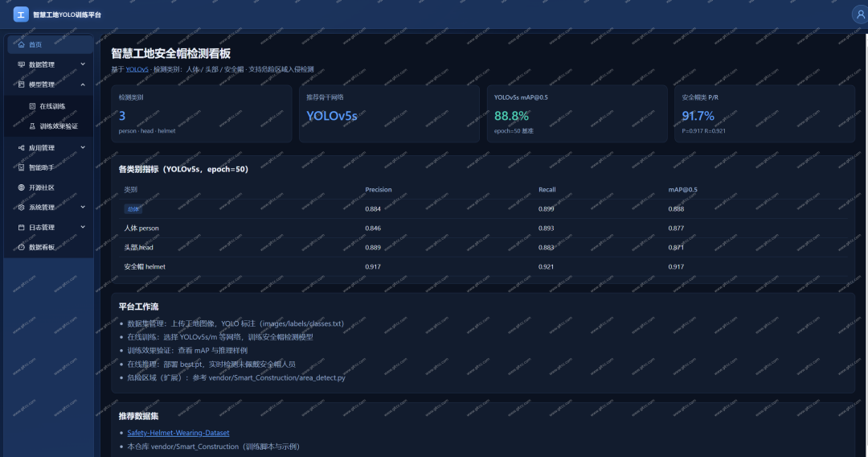Click the 推荐数据集 section heading

pos(138,416)
